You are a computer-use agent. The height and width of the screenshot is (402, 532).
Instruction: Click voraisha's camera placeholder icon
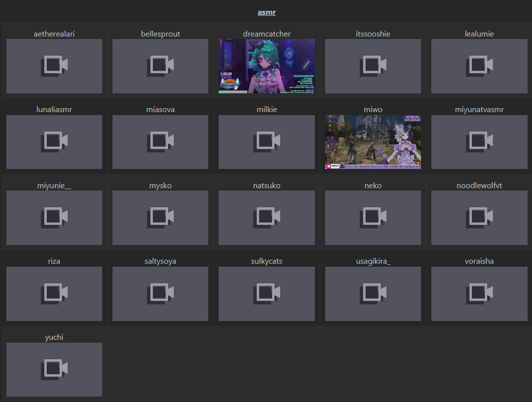pos(479,294)
